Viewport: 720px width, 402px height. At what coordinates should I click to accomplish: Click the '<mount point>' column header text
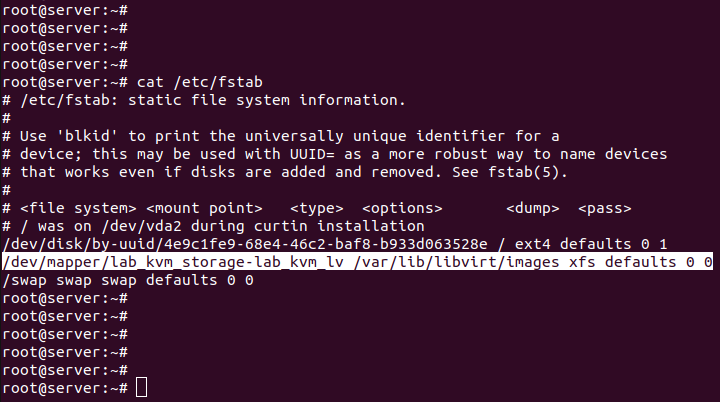tap(204, 208)
